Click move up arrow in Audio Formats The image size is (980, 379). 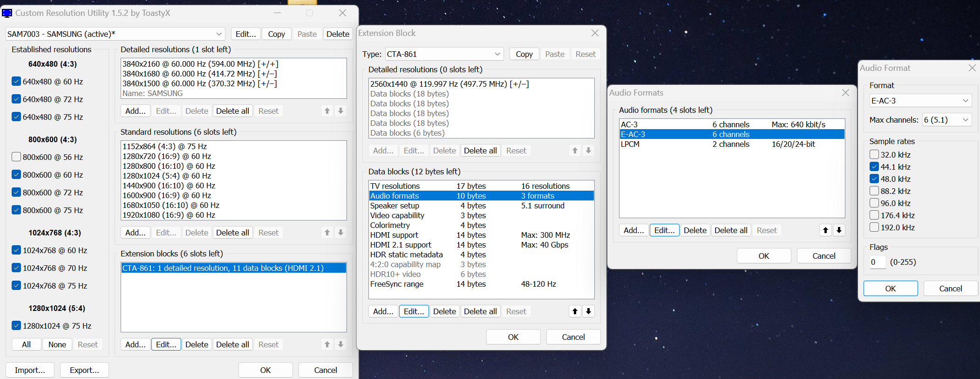click(x=825, y=230)
